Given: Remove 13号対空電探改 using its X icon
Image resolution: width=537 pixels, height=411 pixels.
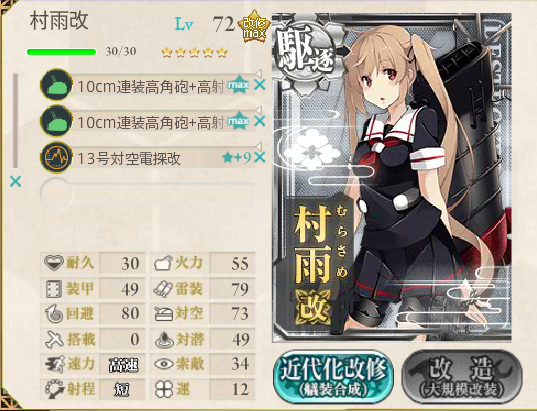Looking at the screenshot, I should pyautogui.click(x=260, y=158).
